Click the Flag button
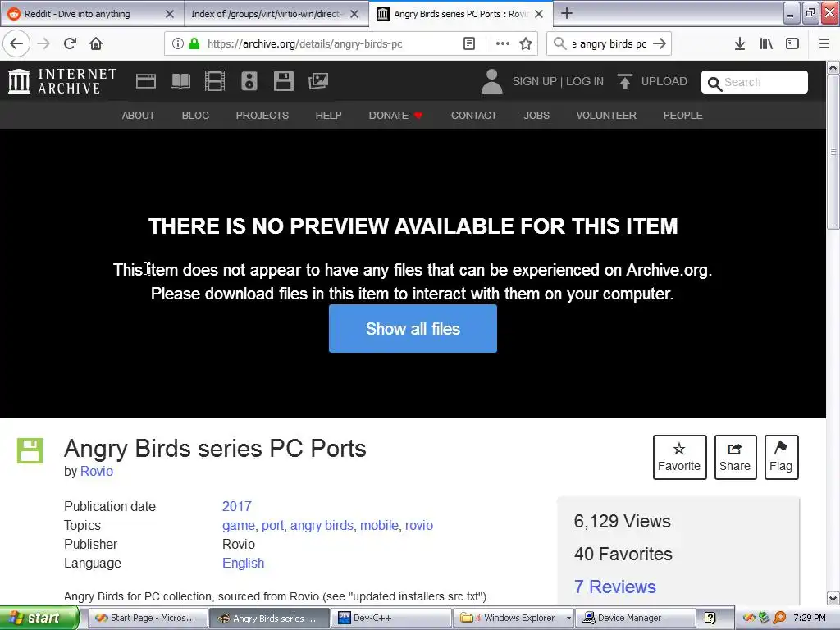This screenshot has width=840, height=630. (781, 458)
